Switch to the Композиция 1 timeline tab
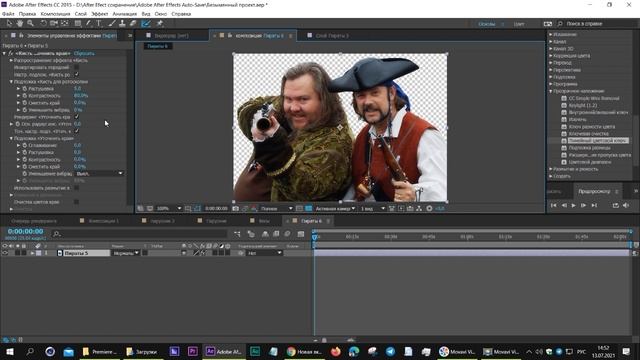The image size is (640, 360). coord(104,221)
